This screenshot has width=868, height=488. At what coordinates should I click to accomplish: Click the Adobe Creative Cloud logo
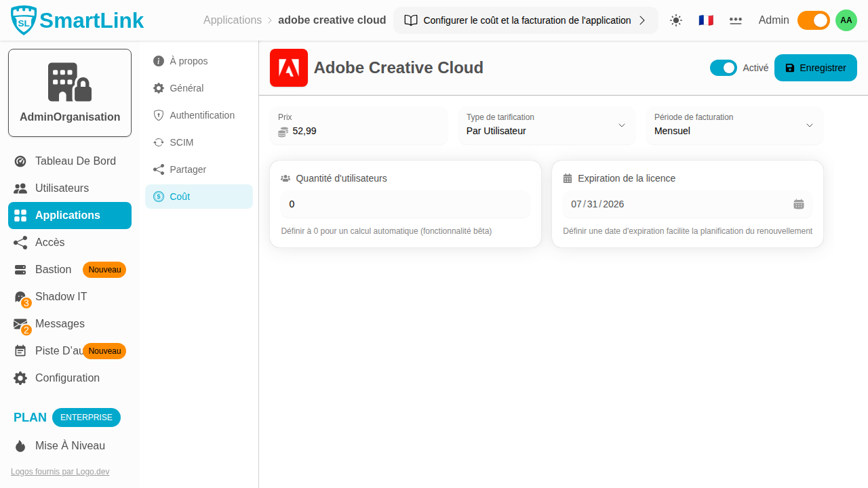tap(289, 68)
